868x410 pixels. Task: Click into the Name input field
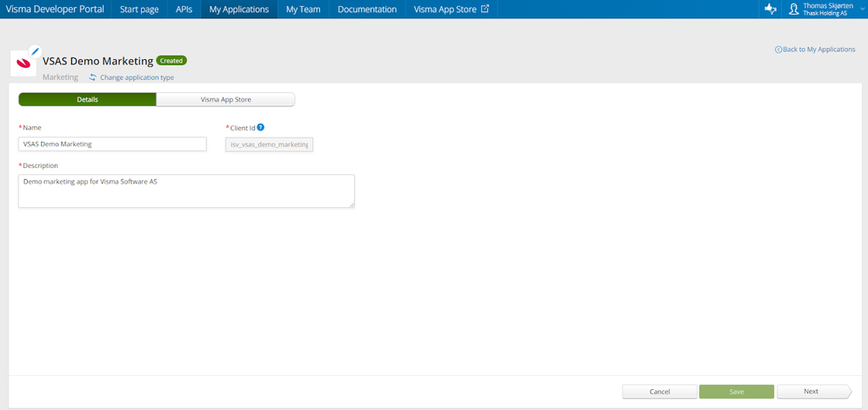point(112,144)
